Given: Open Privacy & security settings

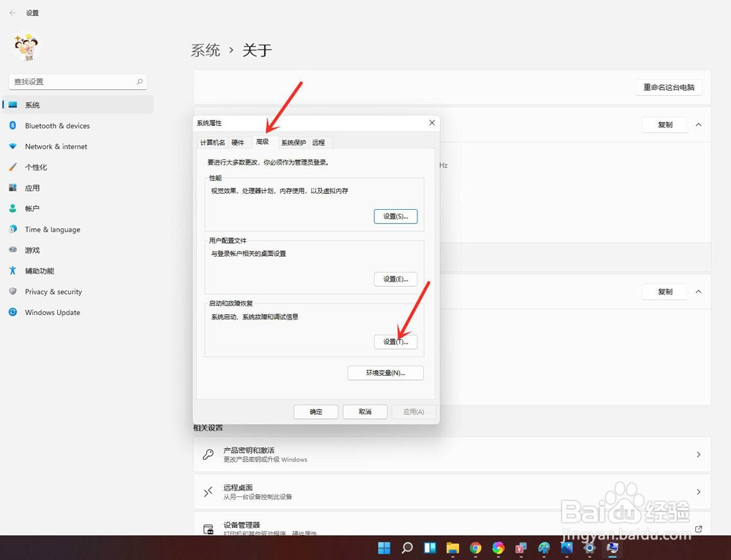Looking at the screenshot, I should pyautogui.click(x=55, y=292).
